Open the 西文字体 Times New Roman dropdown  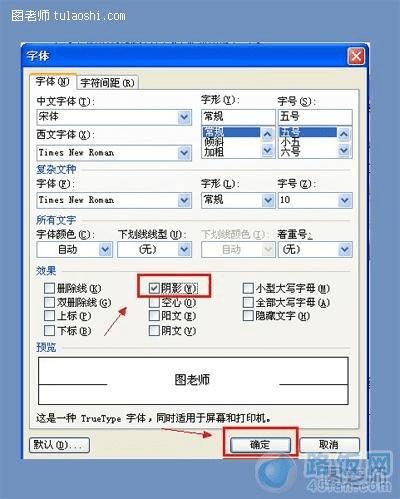point(184,153)
